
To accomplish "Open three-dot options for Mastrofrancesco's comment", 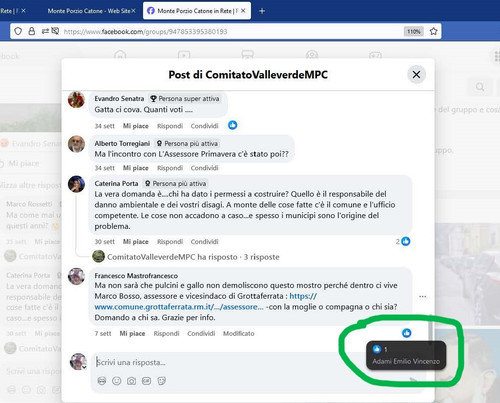I will click(x=422, y=296).
